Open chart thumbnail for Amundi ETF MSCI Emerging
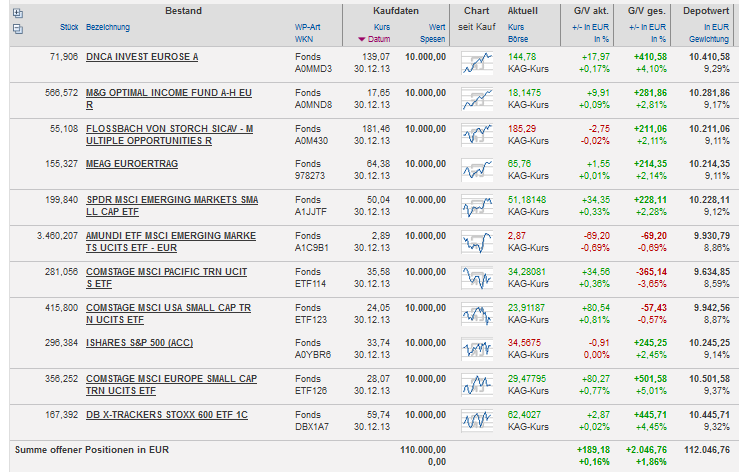 pyautogui.click(x=477, y=242)
